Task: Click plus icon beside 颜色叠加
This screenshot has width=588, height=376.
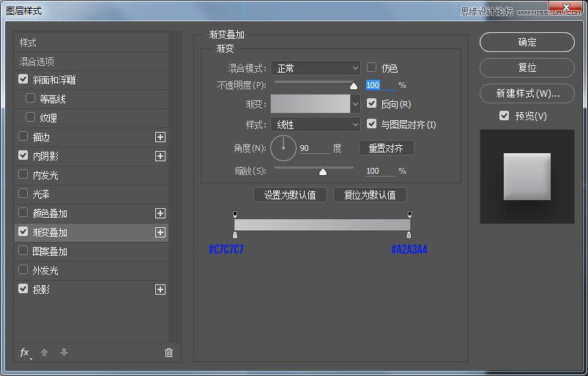Action: (160, 213)
